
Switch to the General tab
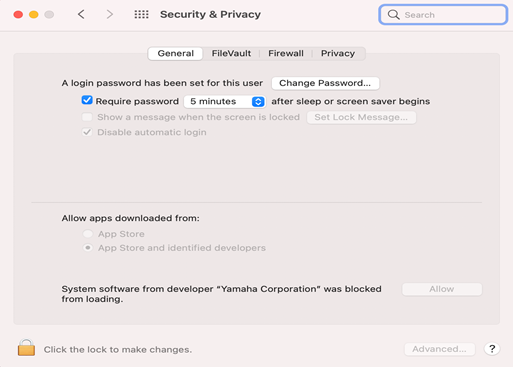click(x=175, y=53)
